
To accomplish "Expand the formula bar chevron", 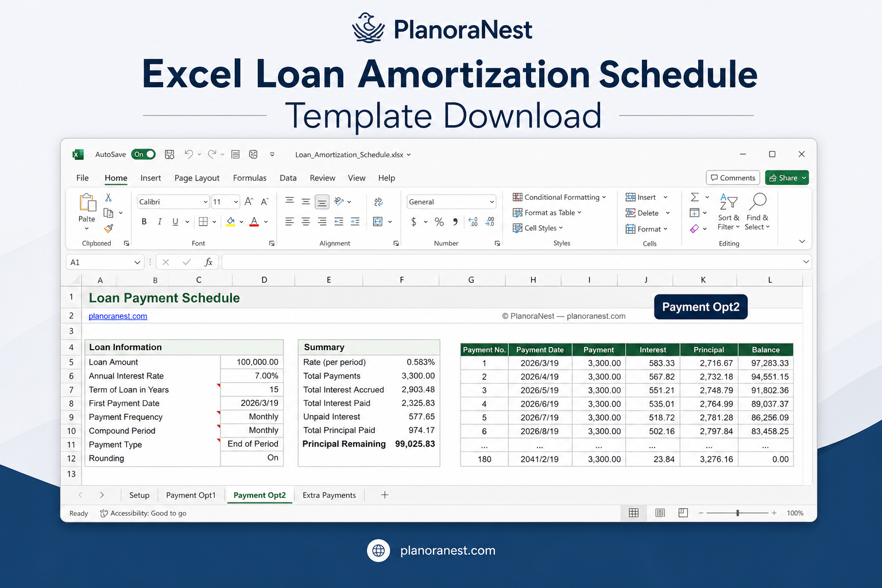I will click(806, 262).
